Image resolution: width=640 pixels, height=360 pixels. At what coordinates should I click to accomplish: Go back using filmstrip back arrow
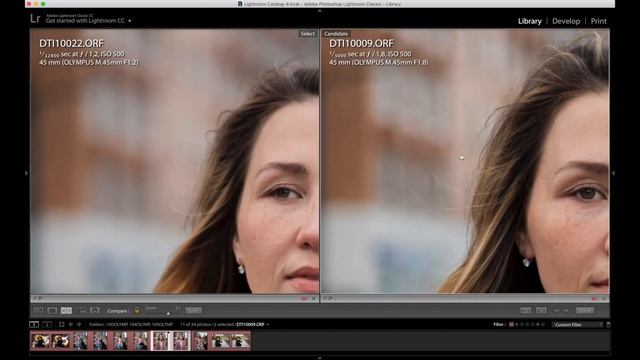click(x=71, y=324)
